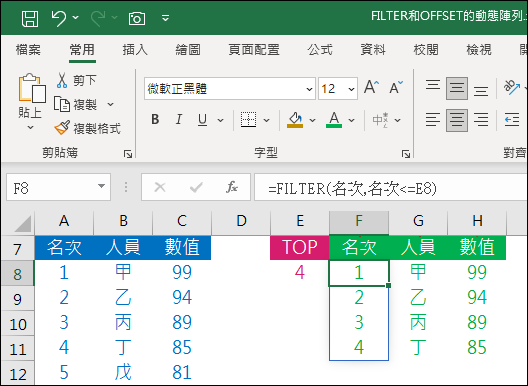Customize the Quick Access Toolbar dropdown
Image resolution: width=528 pixels, height=386 pixels.
point(165,18)
